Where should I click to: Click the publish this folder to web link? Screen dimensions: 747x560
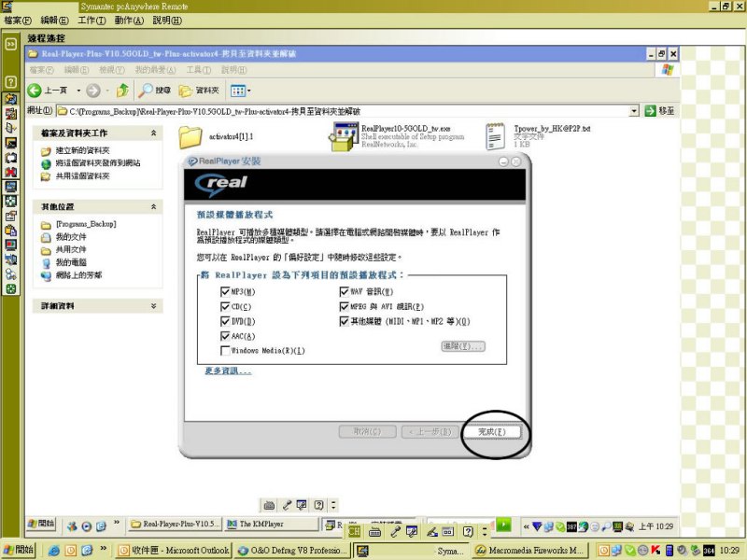(98, 162)
